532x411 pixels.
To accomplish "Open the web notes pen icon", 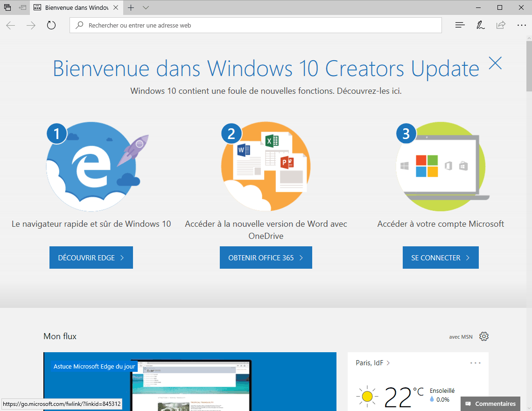I will pyautogui.click(x=480, y=25).
